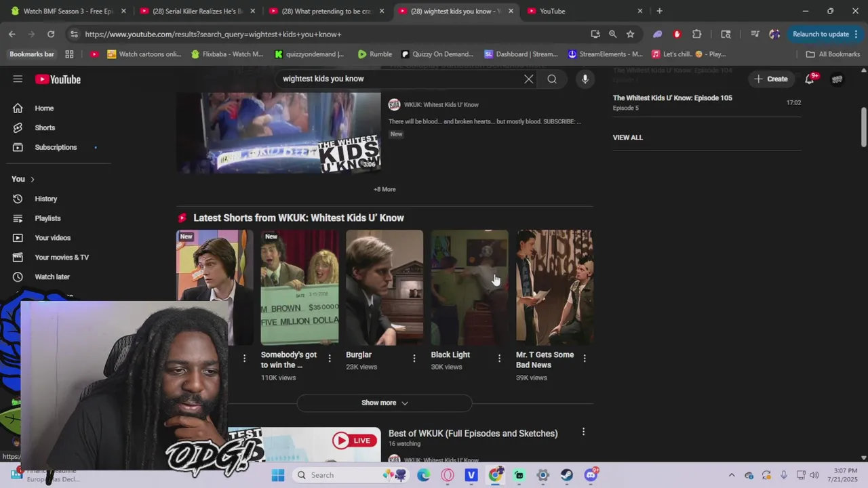Click the install app icon in address bar
The image size is (868, 488).
tap(595, 34)
